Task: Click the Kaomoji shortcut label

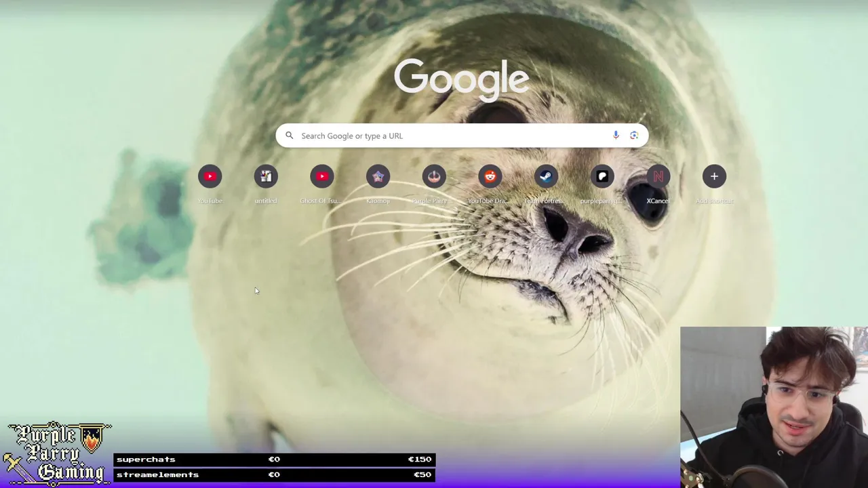Action: coord(378,201)
